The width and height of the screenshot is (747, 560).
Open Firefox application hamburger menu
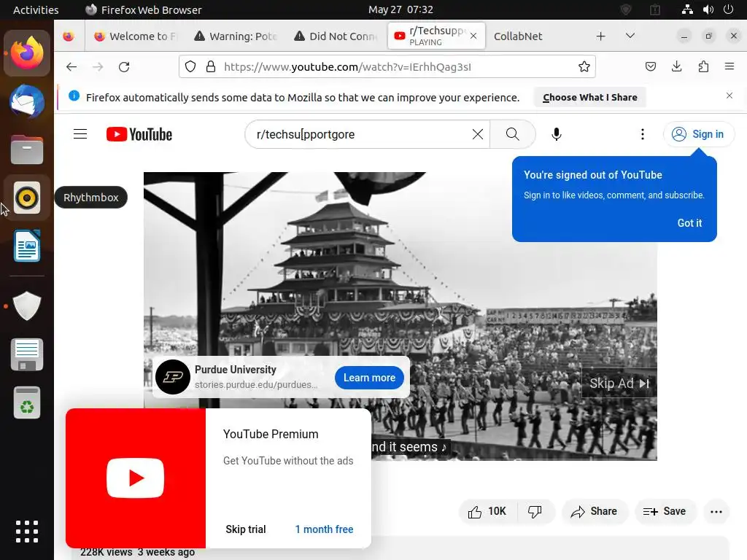tap(729, 66)
